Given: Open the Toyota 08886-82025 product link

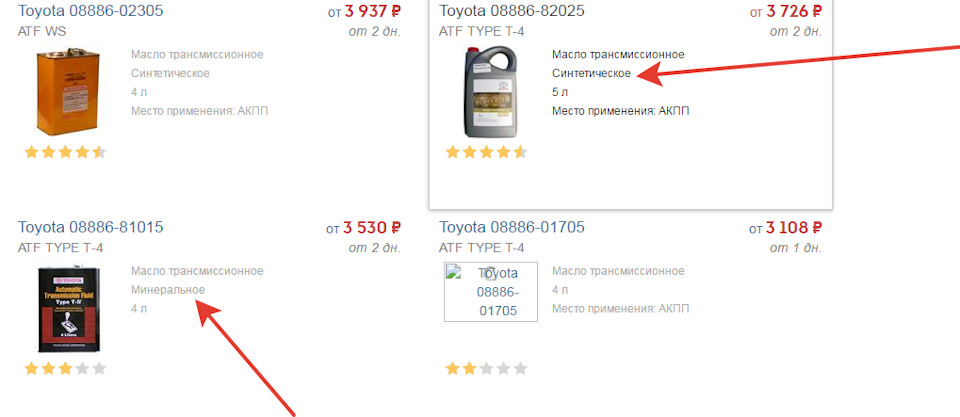Looking at the screenshot, I should 512,11.
